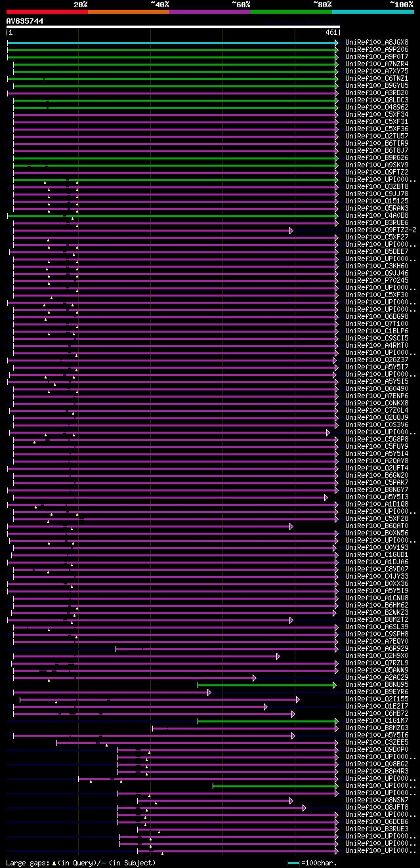Viewport: 420px width, 868px height.
Task: Click the arrowhead ending the UniRef100_A5Y5I6 alignment
Action: [293, 735]
